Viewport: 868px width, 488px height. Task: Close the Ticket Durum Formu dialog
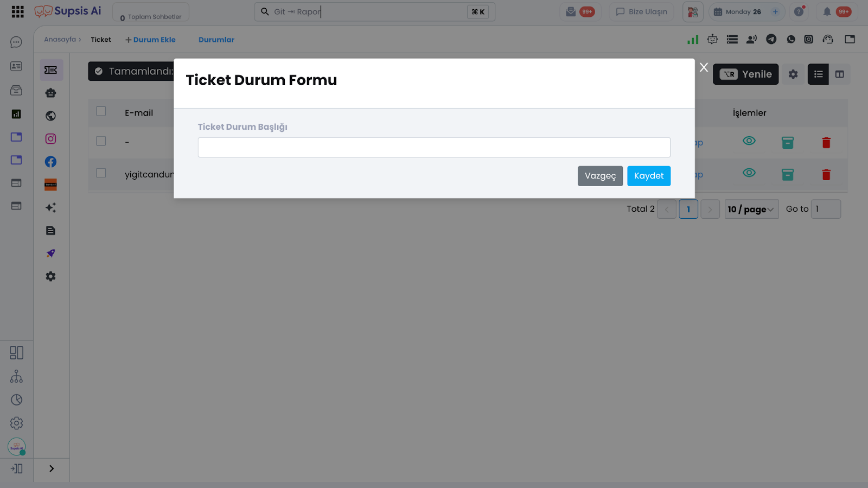coord(704,67)
